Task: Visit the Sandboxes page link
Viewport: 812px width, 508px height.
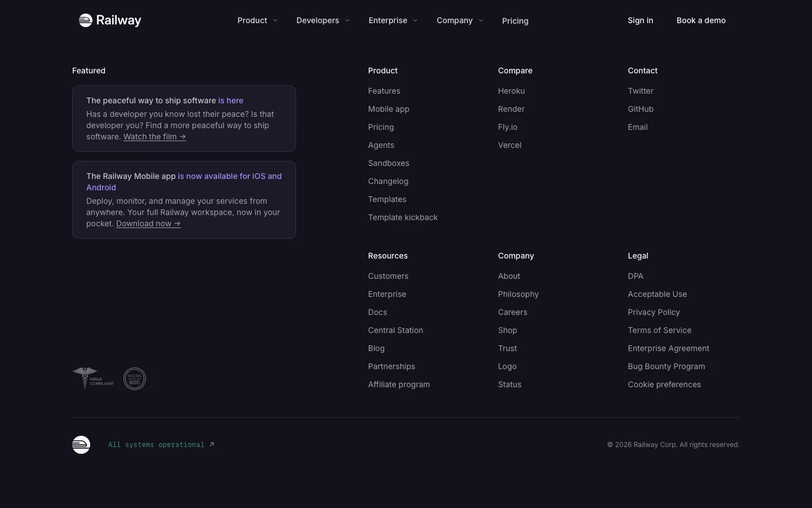Action: (x=389, y=163)
